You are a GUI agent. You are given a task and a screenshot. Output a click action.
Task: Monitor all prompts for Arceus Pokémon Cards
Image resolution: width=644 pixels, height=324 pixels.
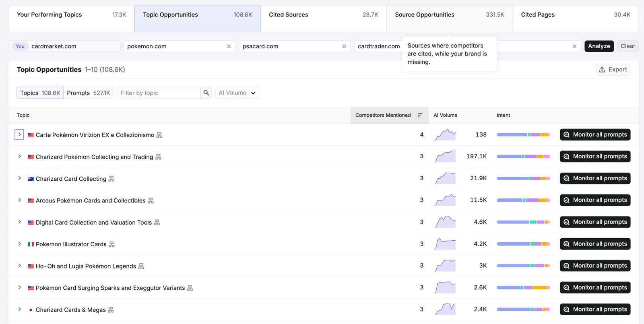[x=595, y=200]
